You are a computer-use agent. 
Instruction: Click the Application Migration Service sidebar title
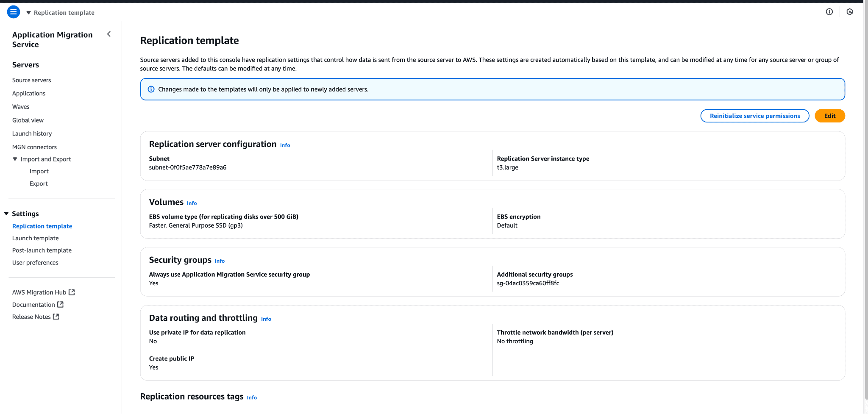(52, 39)
